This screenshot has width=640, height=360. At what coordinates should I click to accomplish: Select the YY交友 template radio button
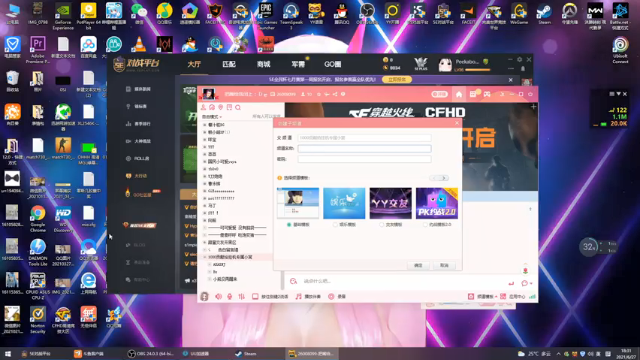tap(382, 224)
